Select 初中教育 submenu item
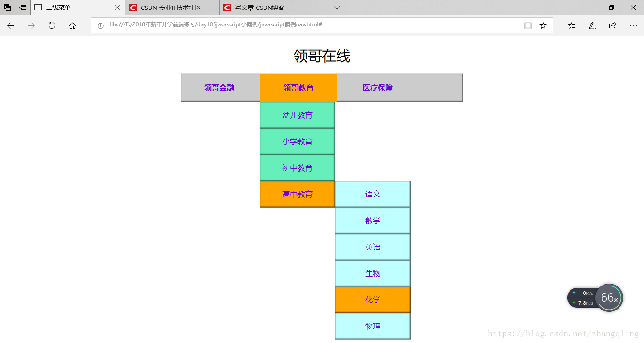The height and width of the screenshot is (343, 644). (297, 168)
